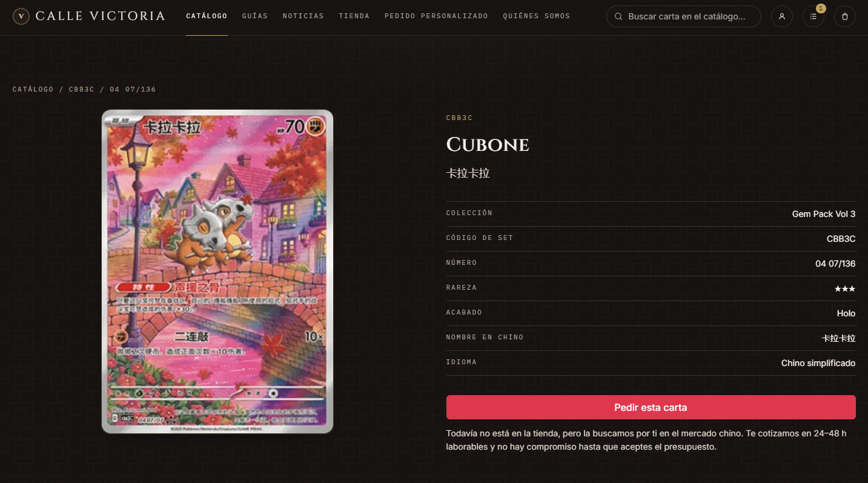
Task: Open the Noticias menu item
Action: [x=303, y=16]
